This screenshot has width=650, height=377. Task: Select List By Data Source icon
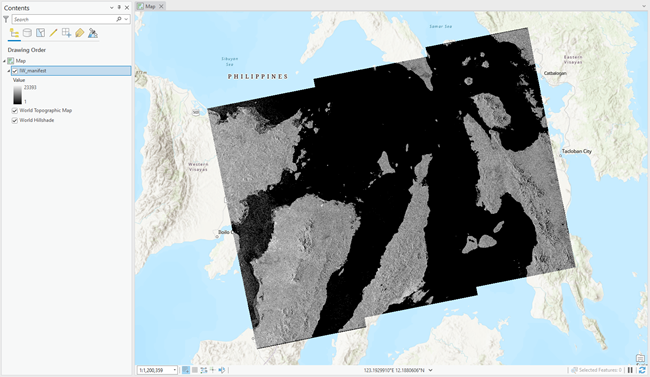pyautogui.click(x=27, y=33)
